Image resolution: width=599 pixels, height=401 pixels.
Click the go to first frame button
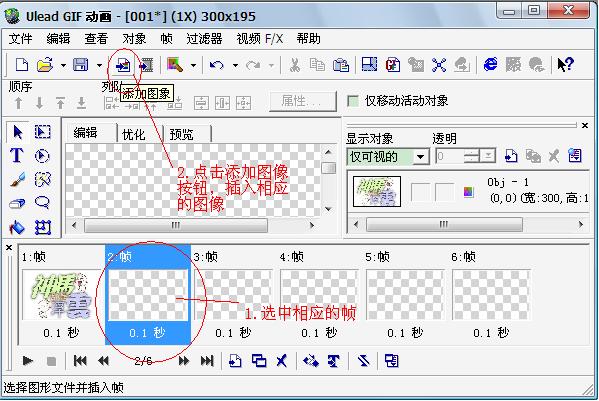click(x=80, y=361)
